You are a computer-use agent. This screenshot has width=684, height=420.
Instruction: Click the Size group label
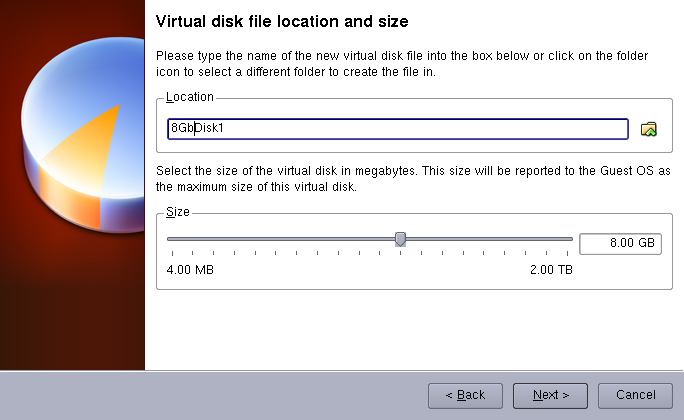coord(178,212)
